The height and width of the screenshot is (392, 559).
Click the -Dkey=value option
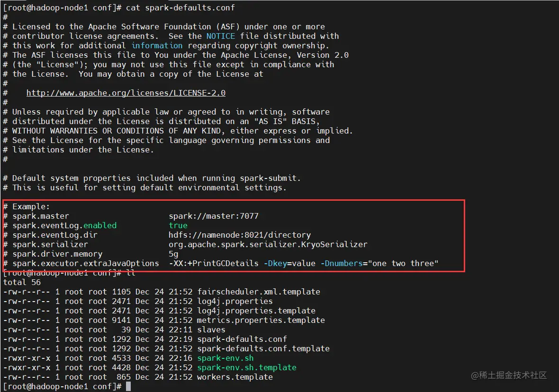click(x=289, y=263)
